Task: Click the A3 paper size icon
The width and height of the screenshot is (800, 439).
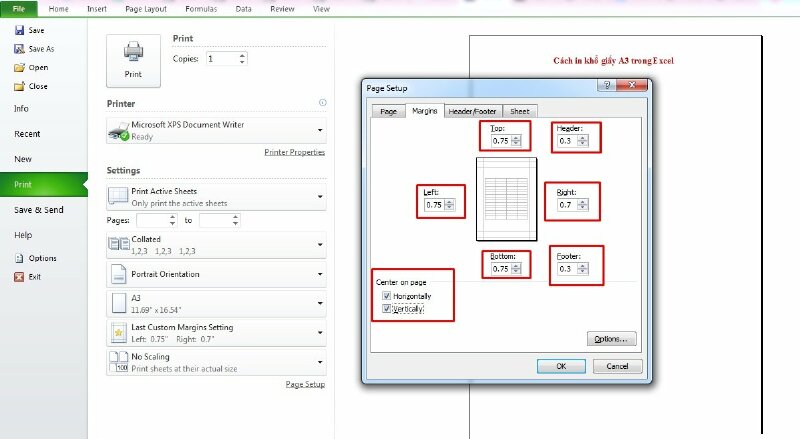Action: [119, 303]
